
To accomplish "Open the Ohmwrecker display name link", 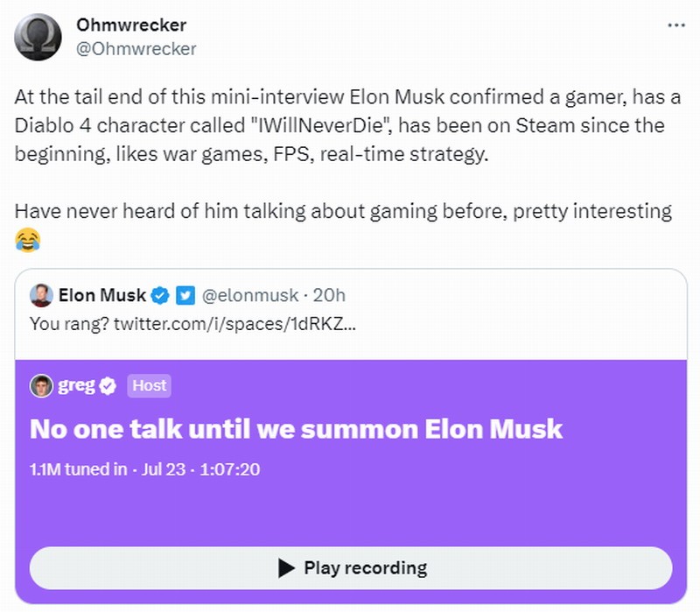I will click(131, 25).
